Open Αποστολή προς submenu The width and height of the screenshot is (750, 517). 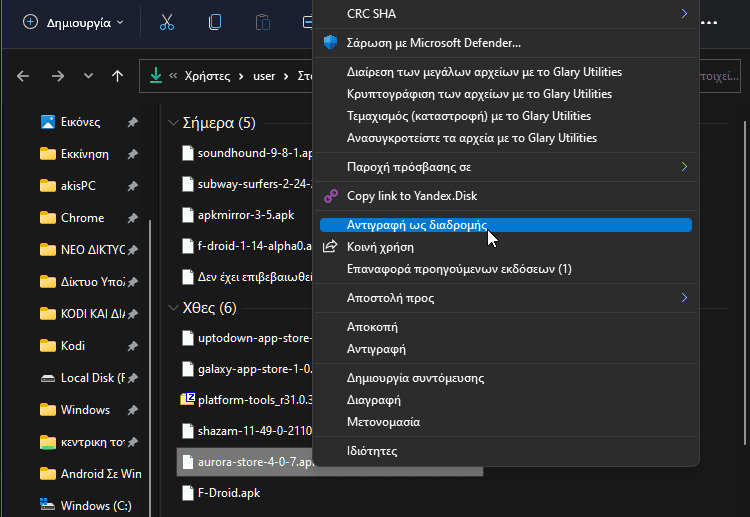tap(506, 298)
